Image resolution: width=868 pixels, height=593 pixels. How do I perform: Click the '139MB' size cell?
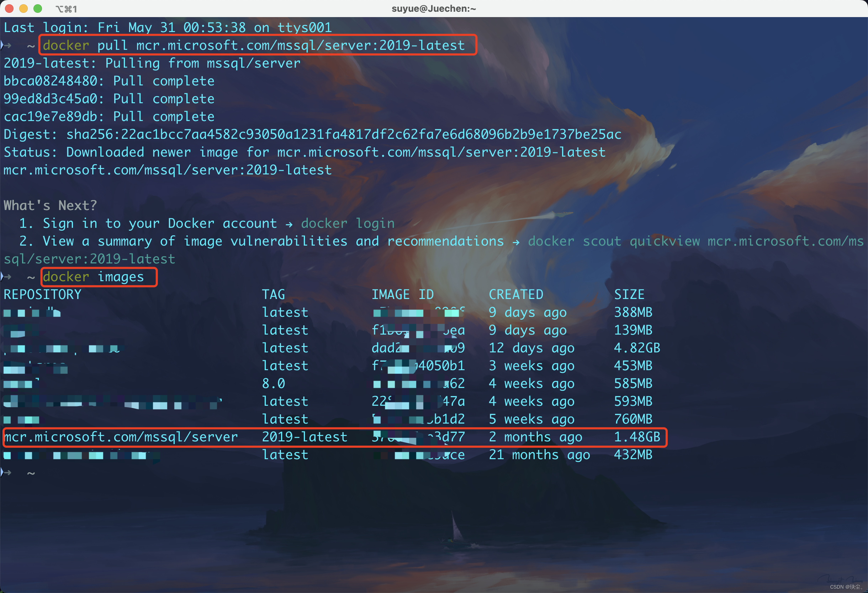[634, 330]
